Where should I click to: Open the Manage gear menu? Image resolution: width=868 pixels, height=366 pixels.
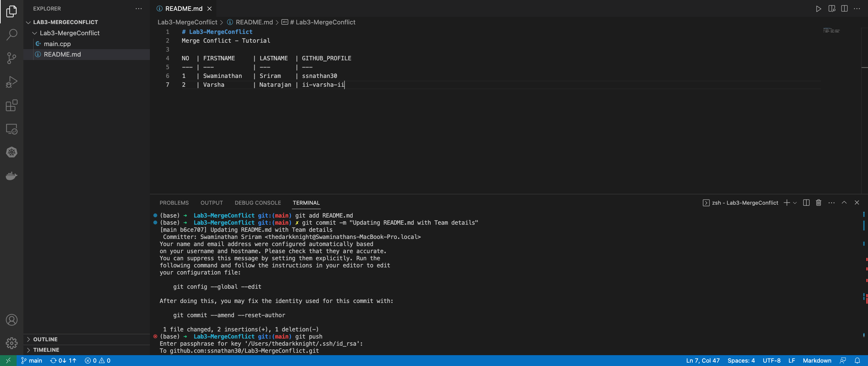[12, 343]
